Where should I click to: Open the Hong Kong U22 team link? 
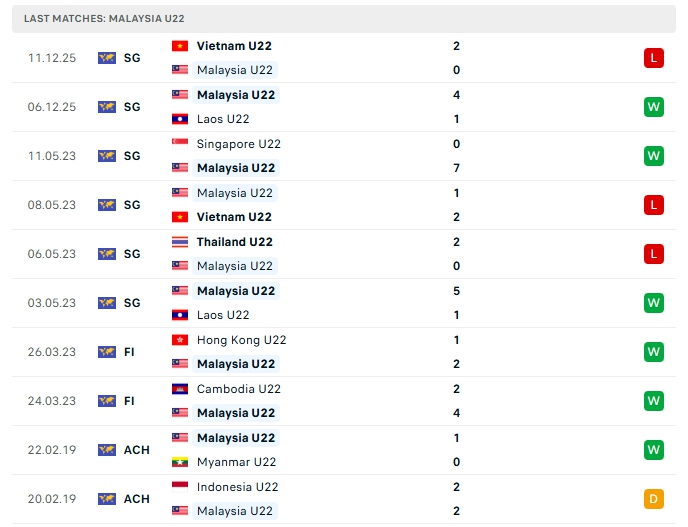pyautogui.click(x=241, y=340)
